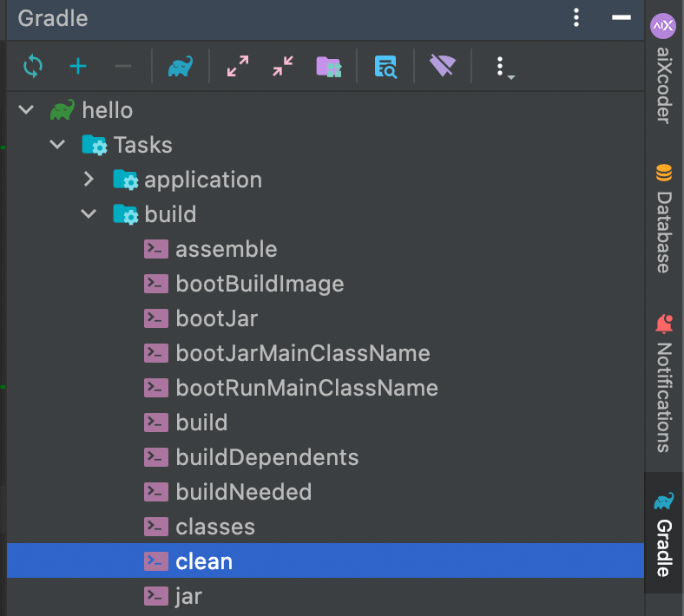The image size is (684, 616).
Task: Click the build group folder icon
Action: click(x=126, y=214)
